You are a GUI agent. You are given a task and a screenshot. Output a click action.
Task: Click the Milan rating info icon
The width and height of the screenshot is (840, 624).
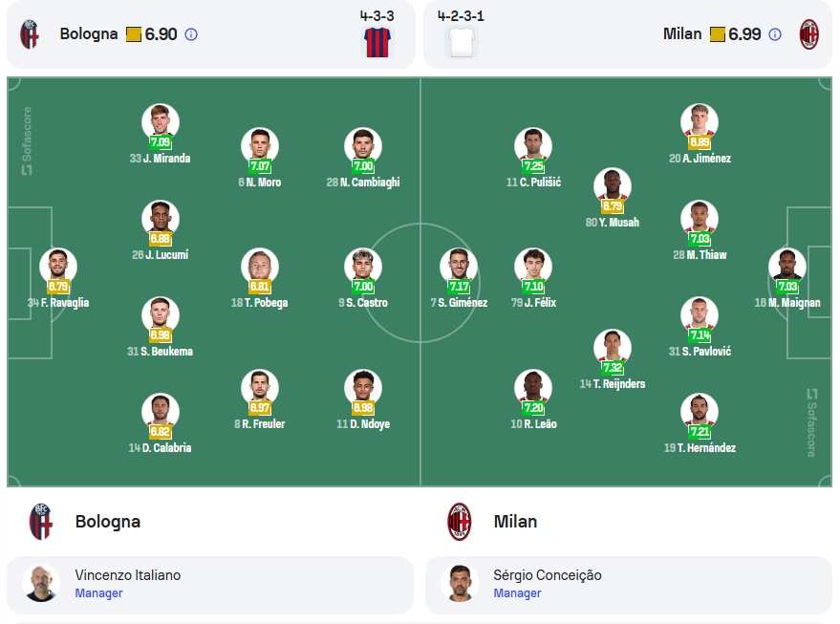click(775, 34)
